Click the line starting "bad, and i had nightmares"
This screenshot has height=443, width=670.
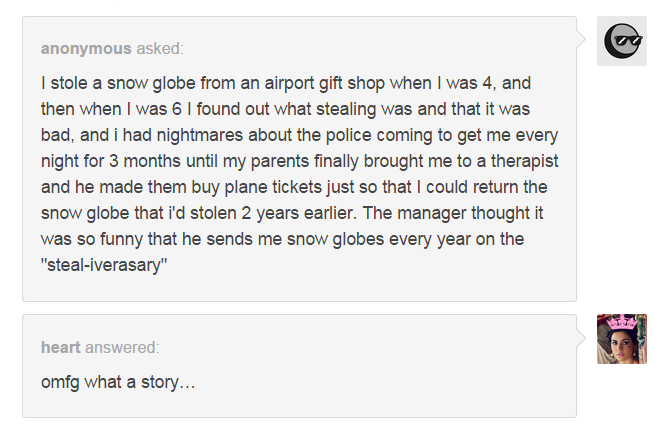click(x=300, y=134)
